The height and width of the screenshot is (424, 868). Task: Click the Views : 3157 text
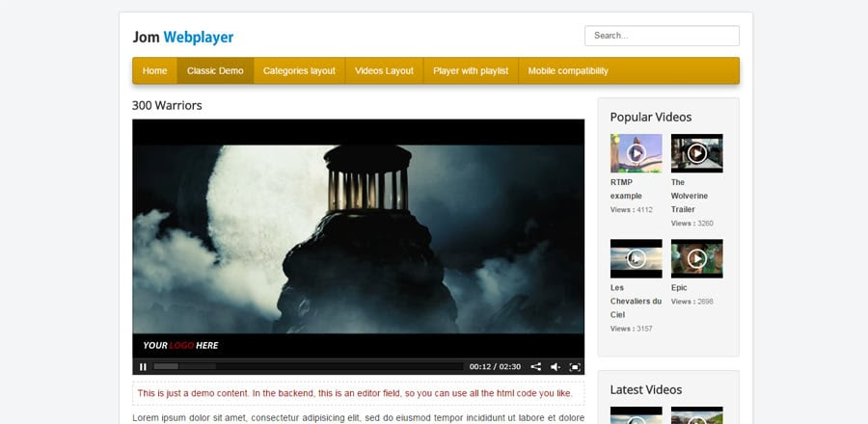point(632,329)
